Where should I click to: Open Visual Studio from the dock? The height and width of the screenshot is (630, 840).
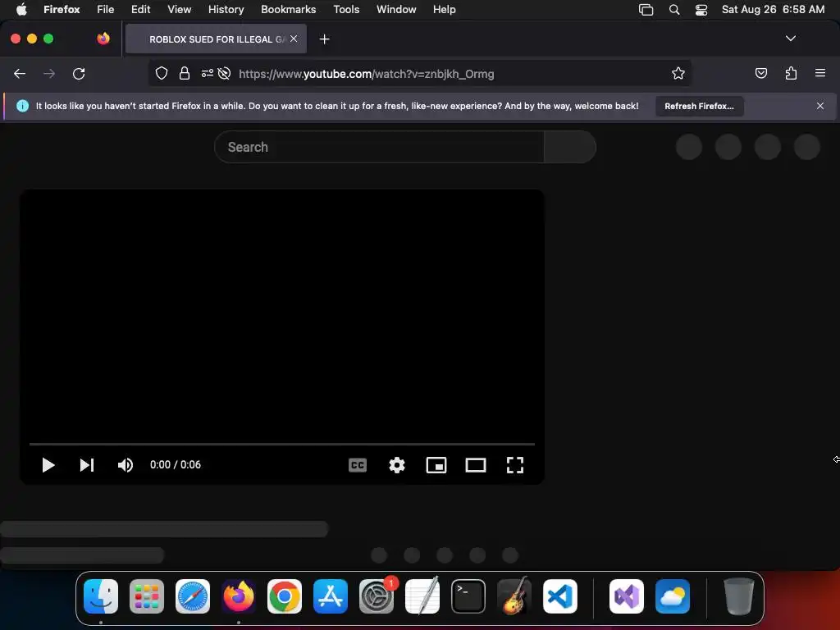coord(627,596)
